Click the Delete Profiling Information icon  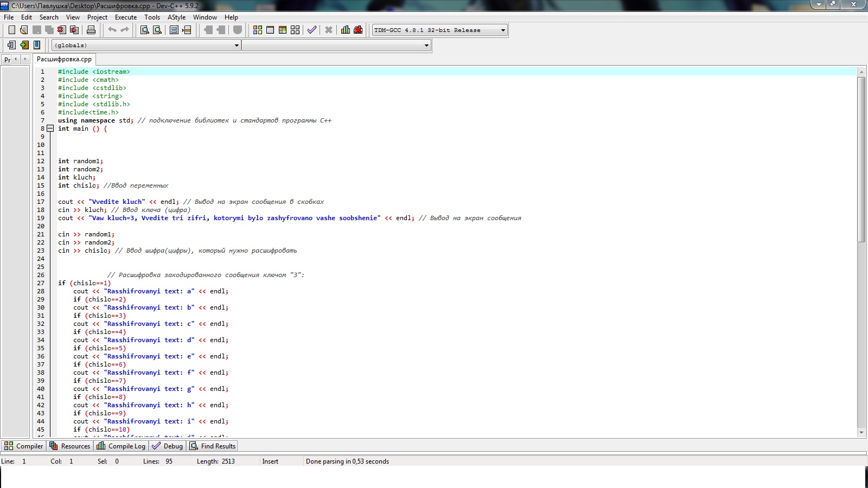(358, 30)
